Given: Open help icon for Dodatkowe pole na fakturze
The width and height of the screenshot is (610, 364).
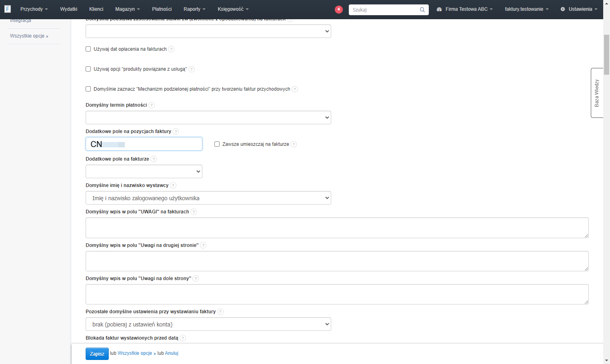Looking at the screenshot, I should point(154,159).
